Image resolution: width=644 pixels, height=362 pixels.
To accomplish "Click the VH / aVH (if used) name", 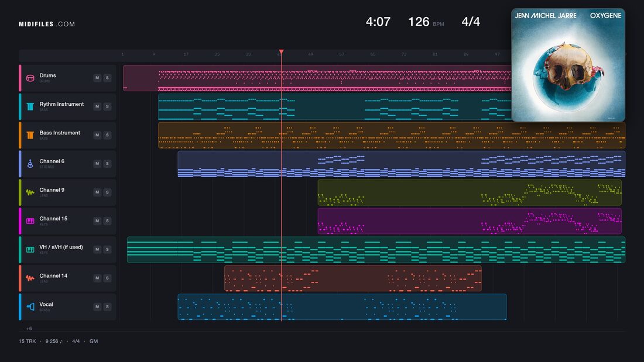I will pos(61,247).
